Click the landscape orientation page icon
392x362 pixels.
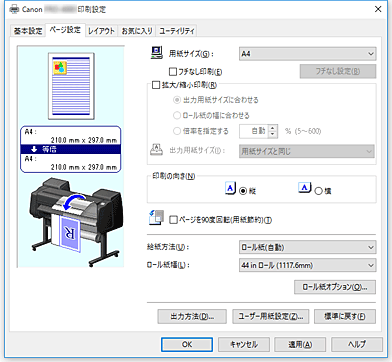305,188
